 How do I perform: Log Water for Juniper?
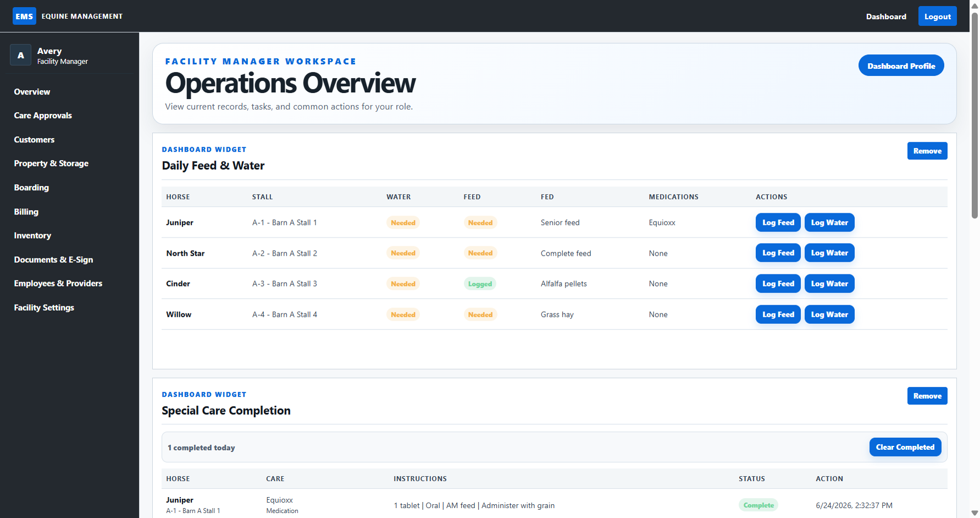click(x=829, y=223)
